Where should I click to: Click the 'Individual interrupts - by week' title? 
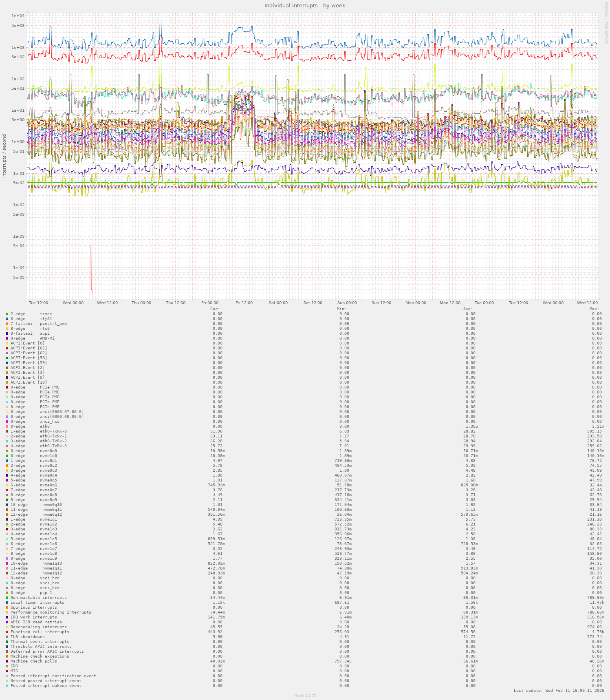click(x=304, y=5)
